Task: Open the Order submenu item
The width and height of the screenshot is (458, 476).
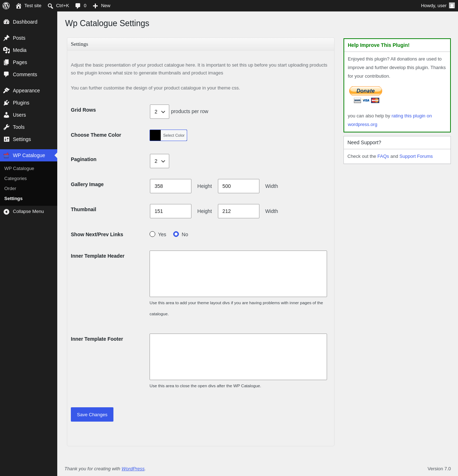Action: [10, 189]
